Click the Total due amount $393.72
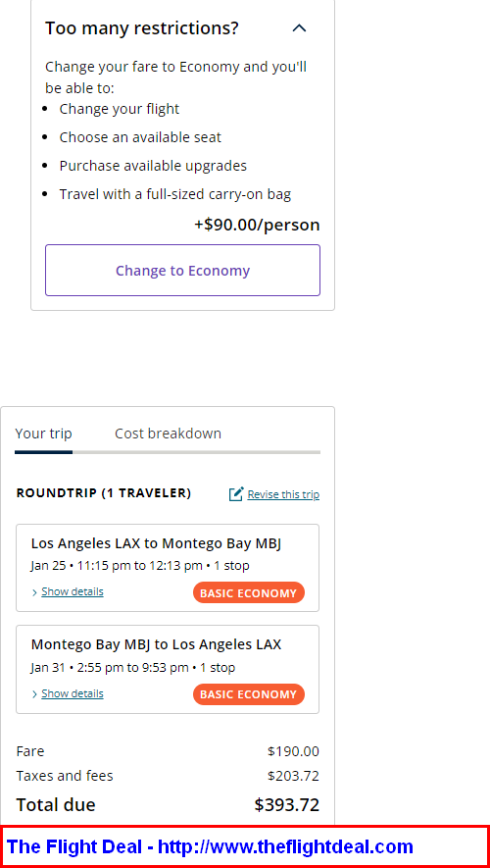Screen dimensions: 490x868 [x=287, y=805]
